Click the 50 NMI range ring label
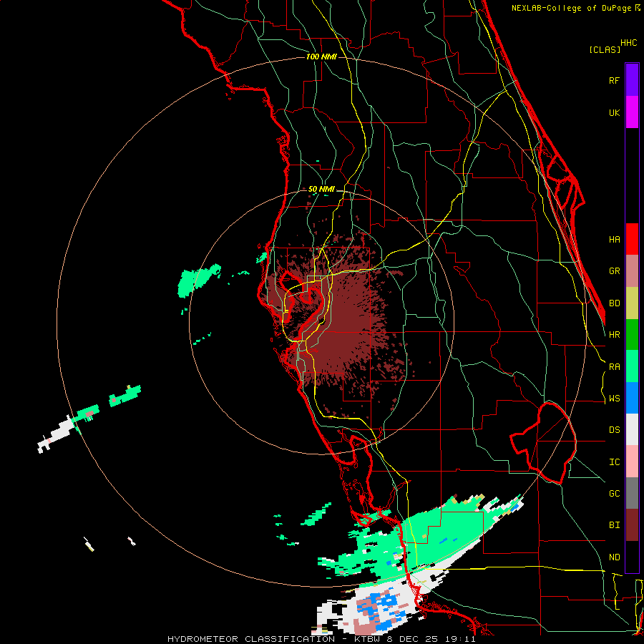644x644 pixels. pos(321,189)
